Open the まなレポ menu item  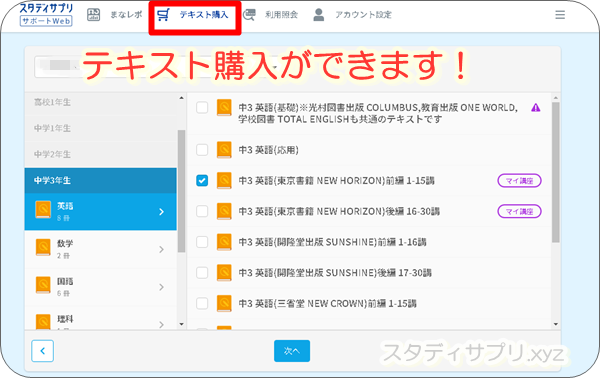click(126, 15)
